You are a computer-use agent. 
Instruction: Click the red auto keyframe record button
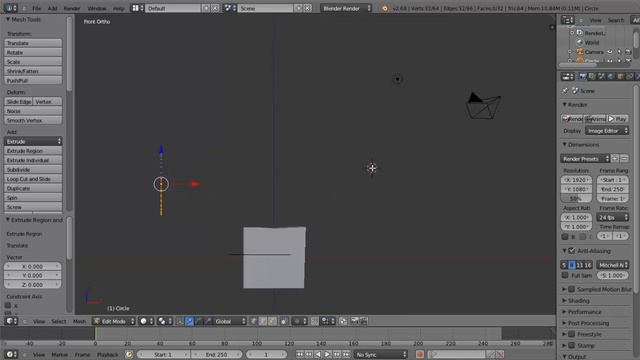tap(420, 354)
